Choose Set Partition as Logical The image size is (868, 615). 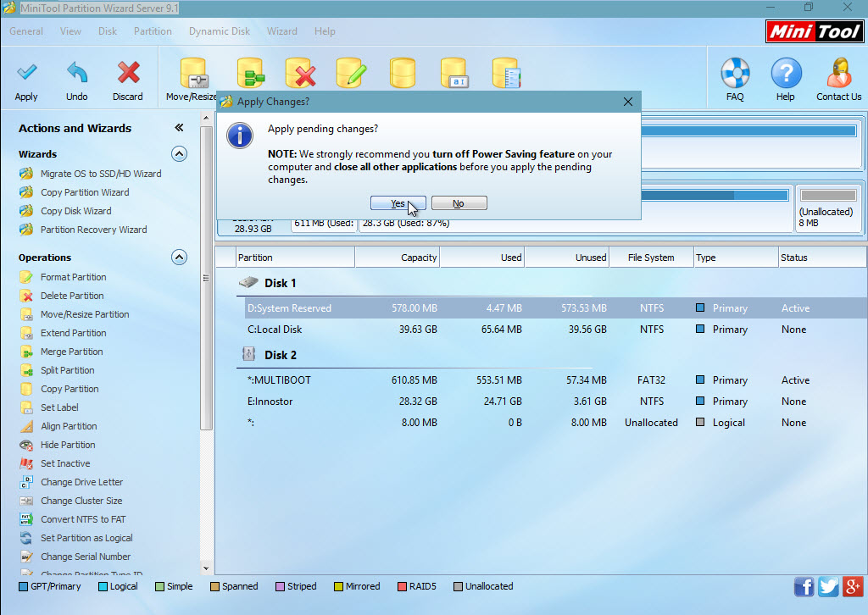coord(86,538)
